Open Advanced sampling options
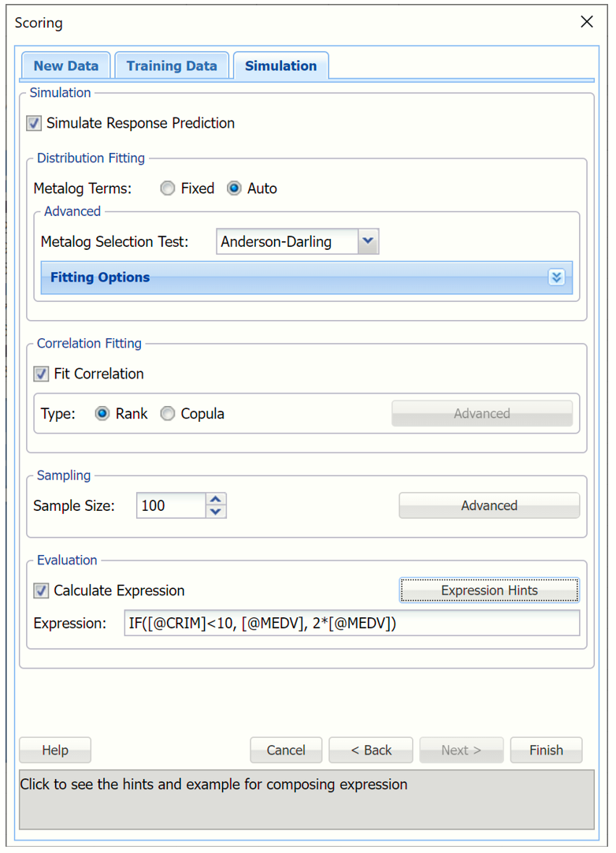 [x=488, y=505]
